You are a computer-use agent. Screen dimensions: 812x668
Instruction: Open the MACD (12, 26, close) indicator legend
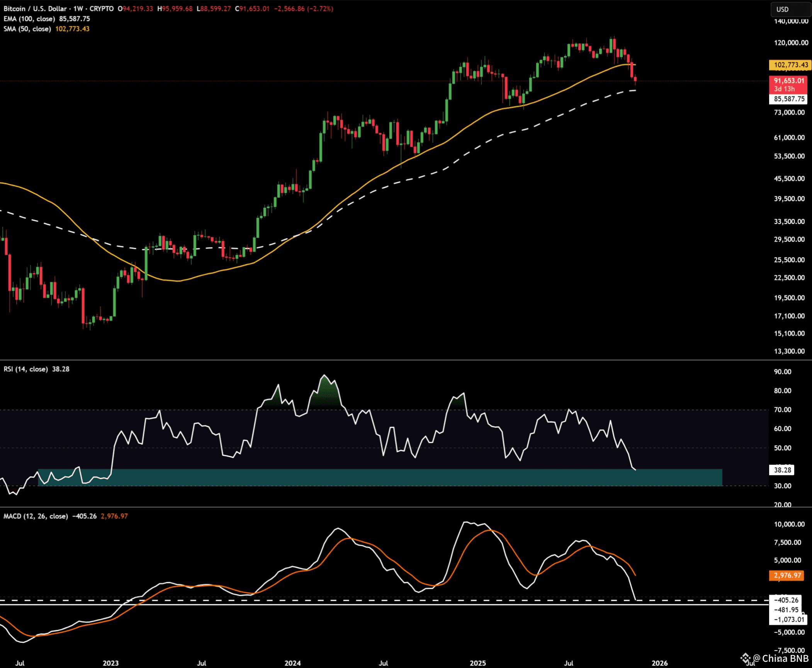click(36, 516)
